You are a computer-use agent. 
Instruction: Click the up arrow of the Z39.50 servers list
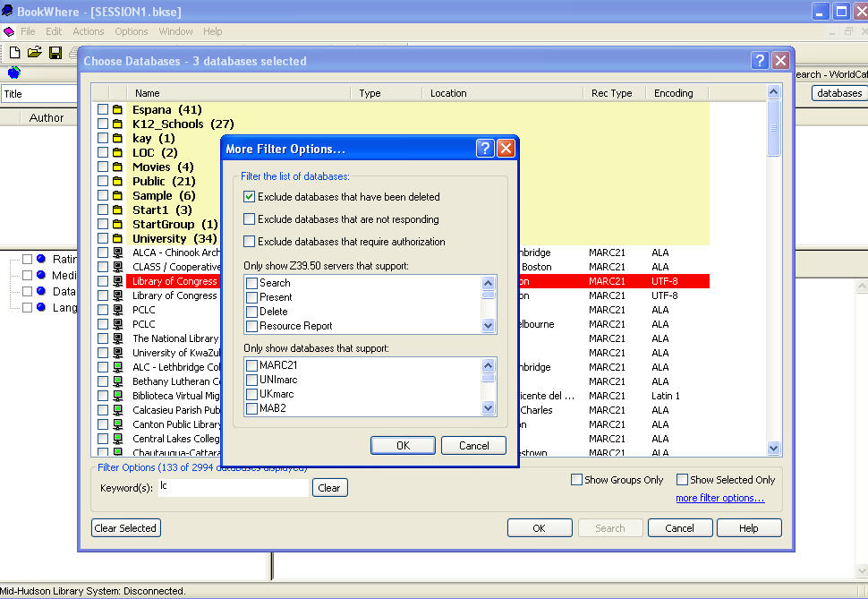[488, 283]
